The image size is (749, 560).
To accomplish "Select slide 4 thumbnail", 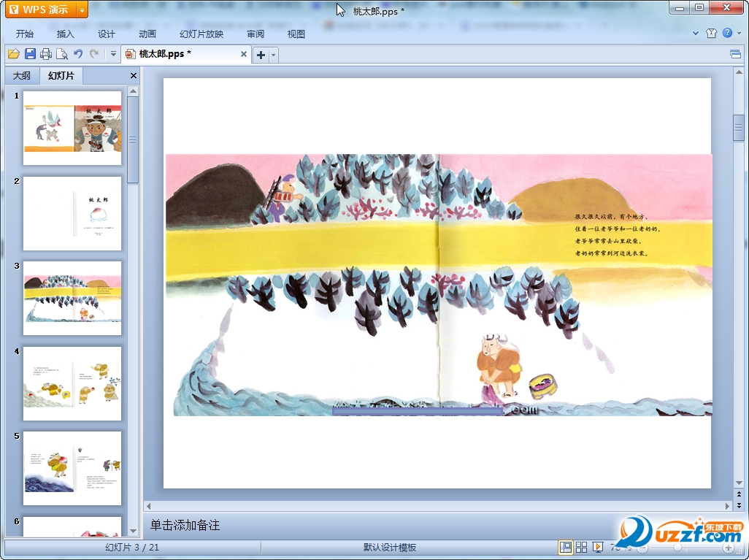I will (72, 383).
